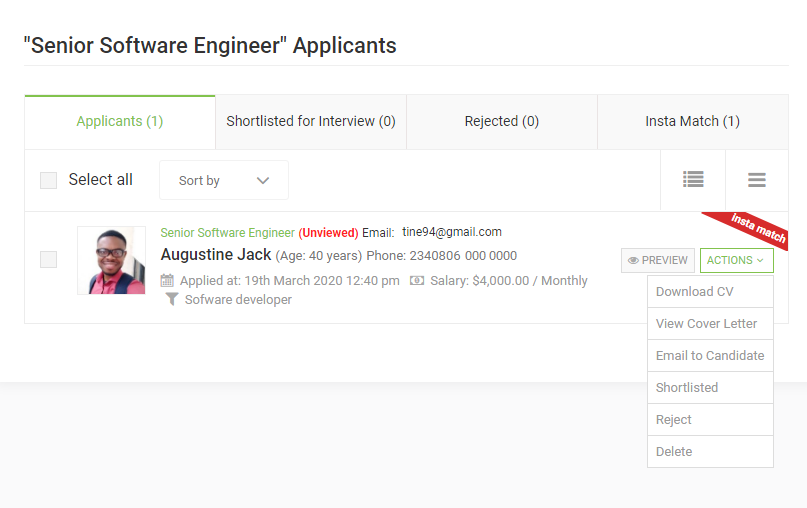Open Augustine Jack's profile photo
Screen dimensions: 807x508
pyautogui.click(x=111, y=260)
